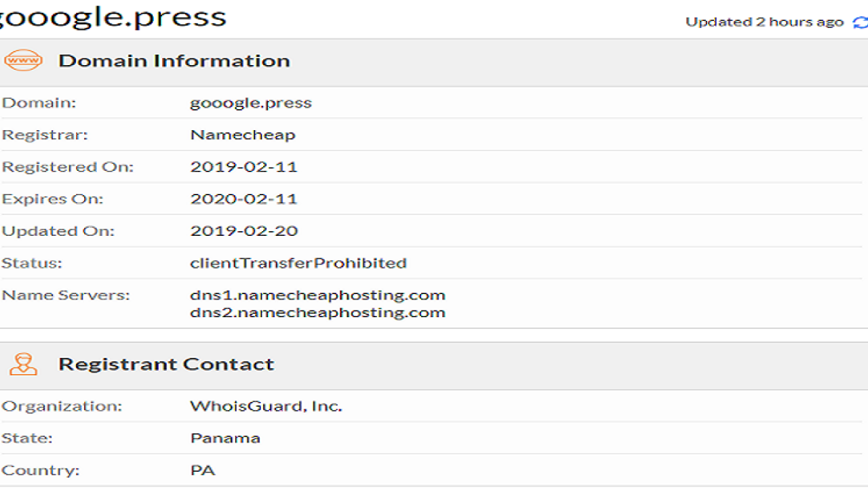Click the orange Registrant Contact person icon
Screen dimensions: 868x488
(23, 364)
